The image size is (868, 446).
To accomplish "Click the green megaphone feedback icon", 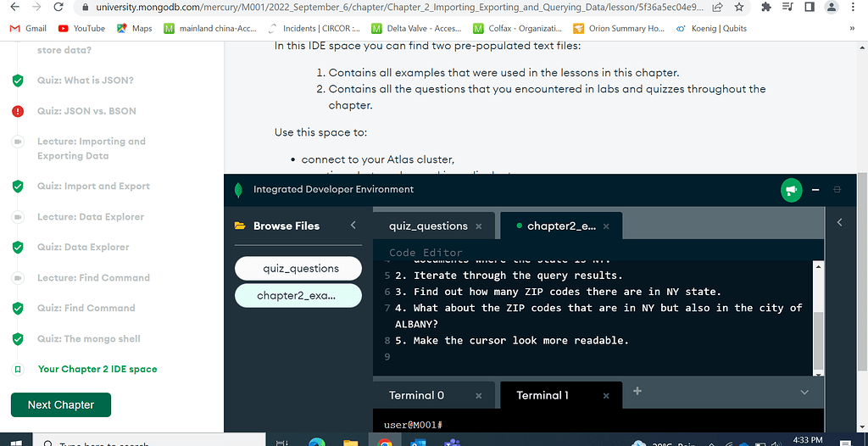I will click(791, 190).
